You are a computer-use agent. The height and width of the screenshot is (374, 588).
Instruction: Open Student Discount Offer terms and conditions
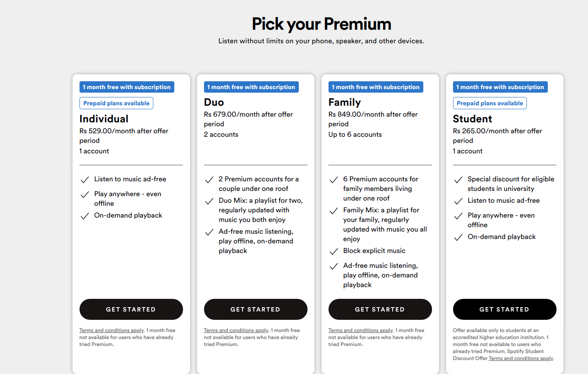[521, 358]
